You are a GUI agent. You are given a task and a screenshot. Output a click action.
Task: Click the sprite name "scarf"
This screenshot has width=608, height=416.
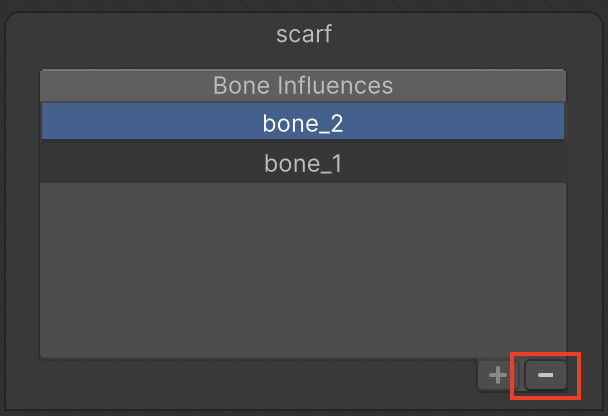(x=303, y=34)
